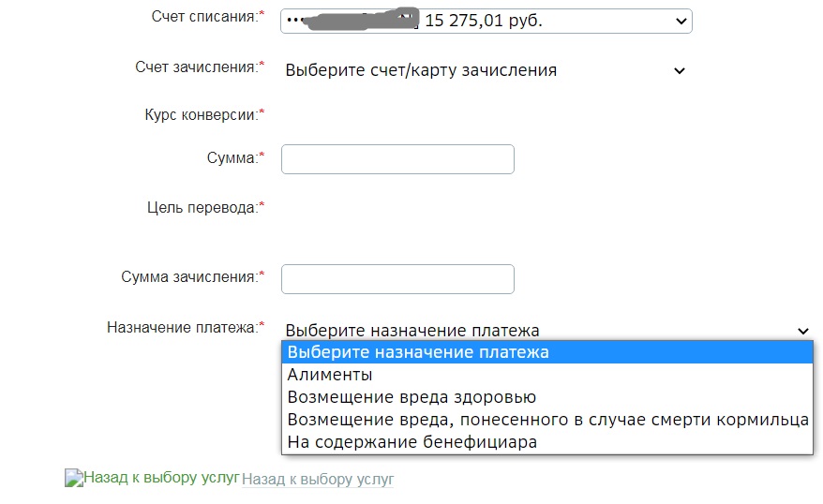
Task: Click the Цель перевода label
Action: 202,207
